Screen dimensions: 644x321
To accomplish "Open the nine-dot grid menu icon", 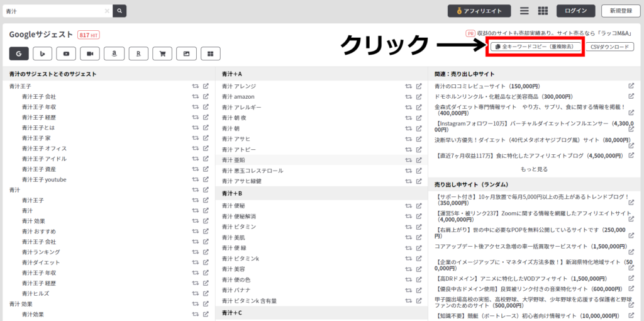I will (543, 11).
